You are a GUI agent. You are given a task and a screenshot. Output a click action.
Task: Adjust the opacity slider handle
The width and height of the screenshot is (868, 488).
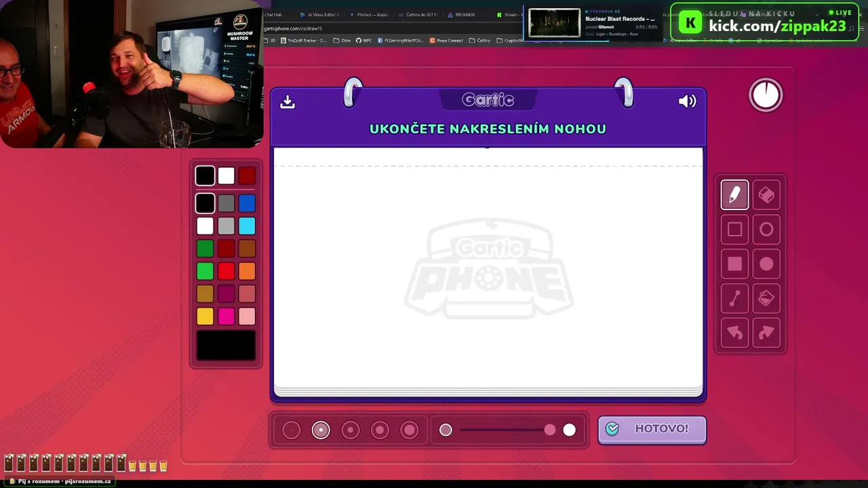550,430
